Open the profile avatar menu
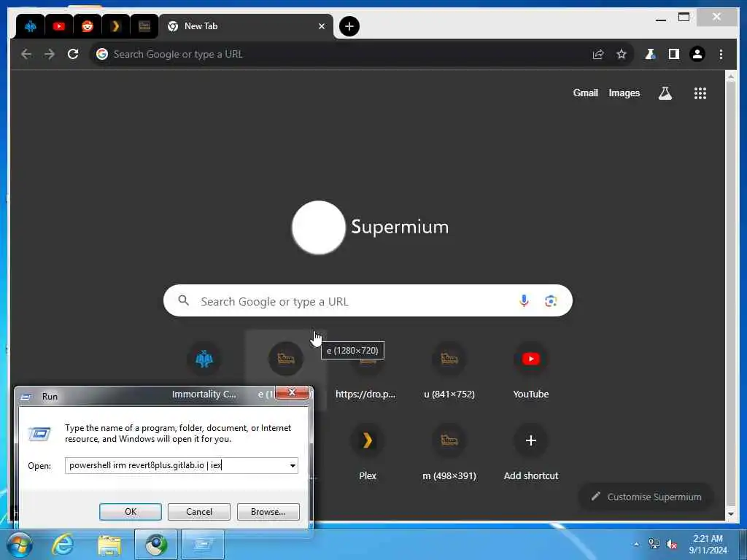 point(697,54)
